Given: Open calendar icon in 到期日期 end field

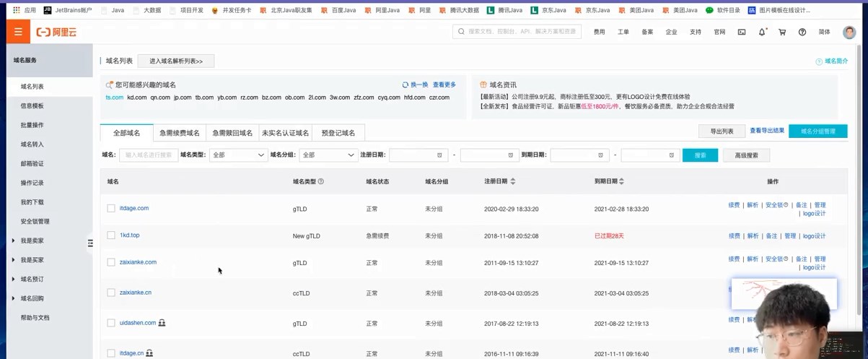Looking at the screenshot, I should [672, 155].
